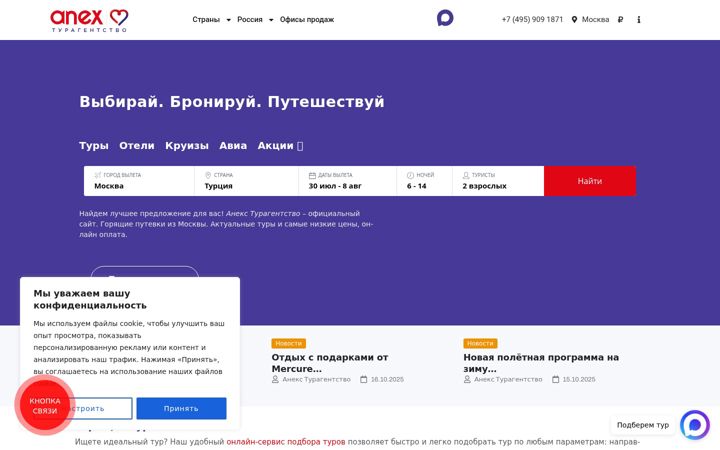Click the person icon in Туристы field

coord(466,175)
